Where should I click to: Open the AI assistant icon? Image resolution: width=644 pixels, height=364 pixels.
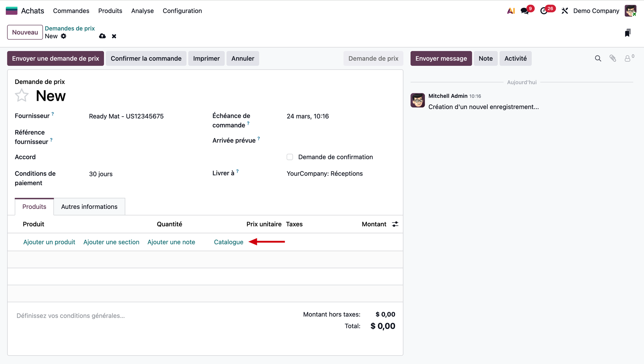(x=511, y=11)
